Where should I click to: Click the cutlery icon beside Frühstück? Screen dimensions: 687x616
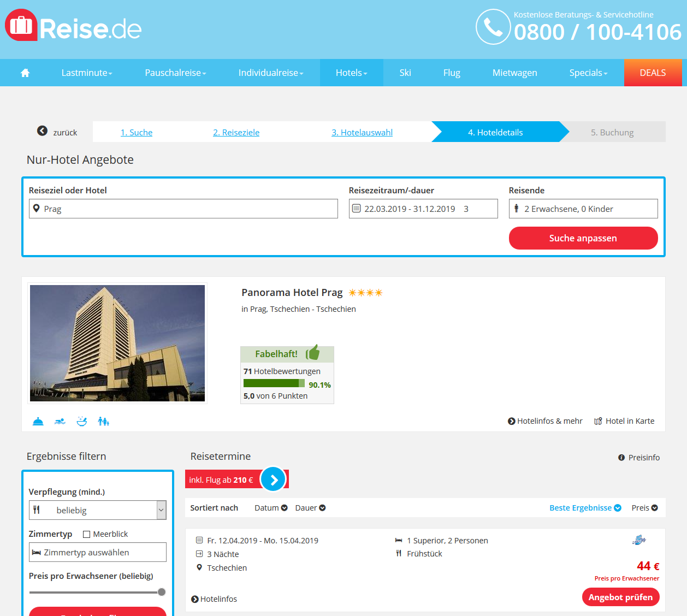399,553
